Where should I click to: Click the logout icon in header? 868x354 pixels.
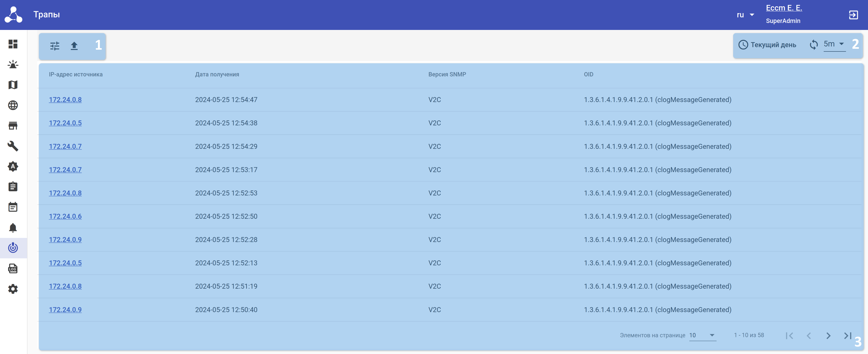click(x=853, y=15)
